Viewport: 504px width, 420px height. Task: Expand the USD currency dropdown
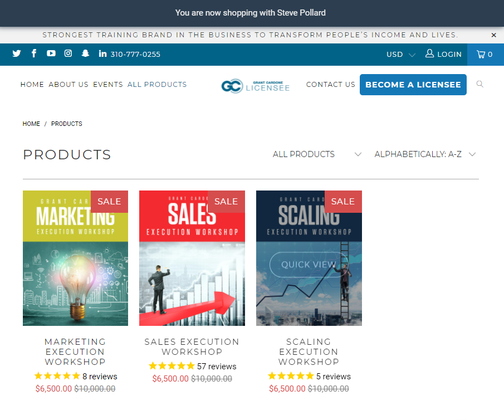[400, 55]
